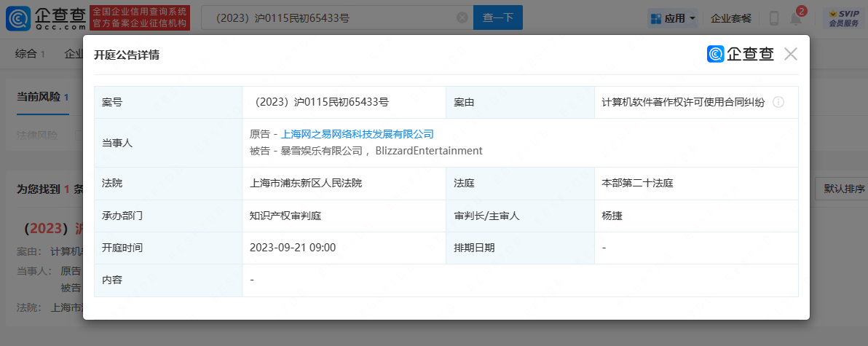The height and width of the screenshot is (346, 868).
Task: Click the 查一下 search button
Action: pyautogui.click(x=498, y=17)
